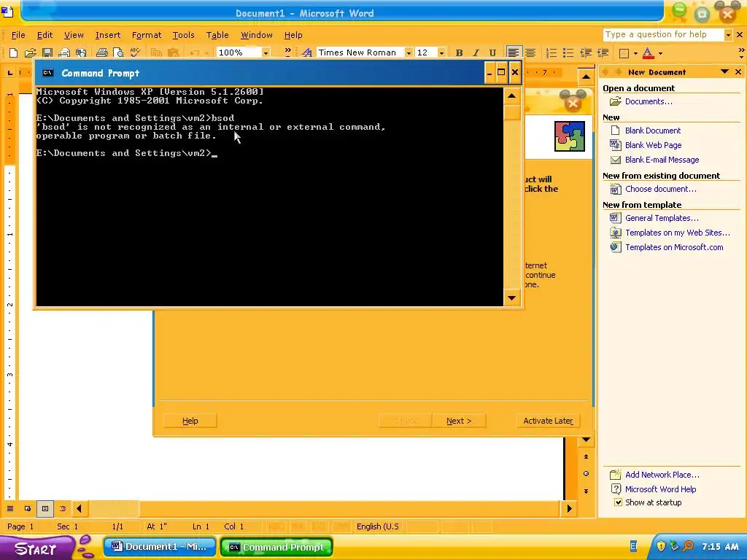Decrease the paragraph indent

[586, 52]
